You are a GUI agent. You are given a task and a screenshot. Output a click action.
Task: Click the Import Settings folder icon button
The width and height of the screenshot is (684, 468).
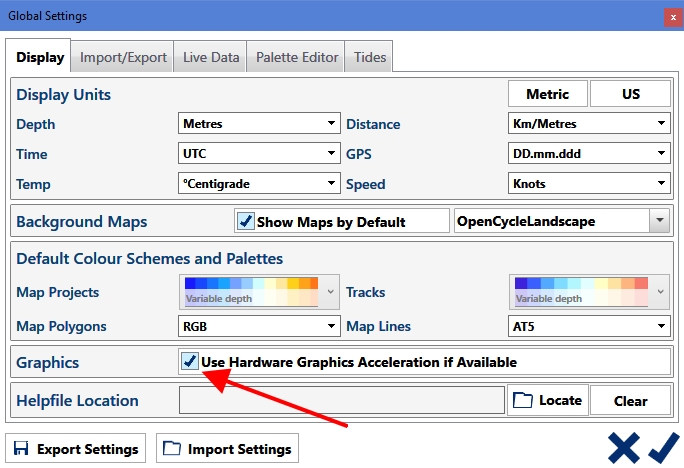(228, 449)
